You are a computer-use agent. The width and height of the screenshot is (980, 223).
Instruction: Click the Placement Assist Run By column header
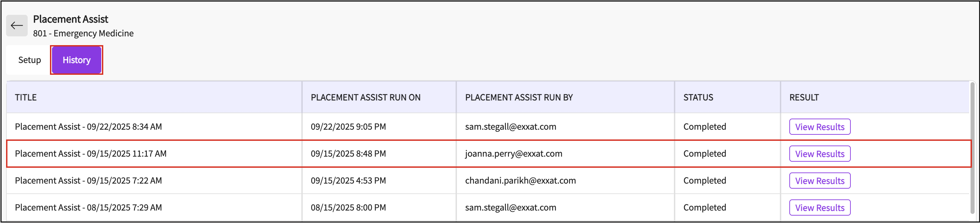pos(519,98)
